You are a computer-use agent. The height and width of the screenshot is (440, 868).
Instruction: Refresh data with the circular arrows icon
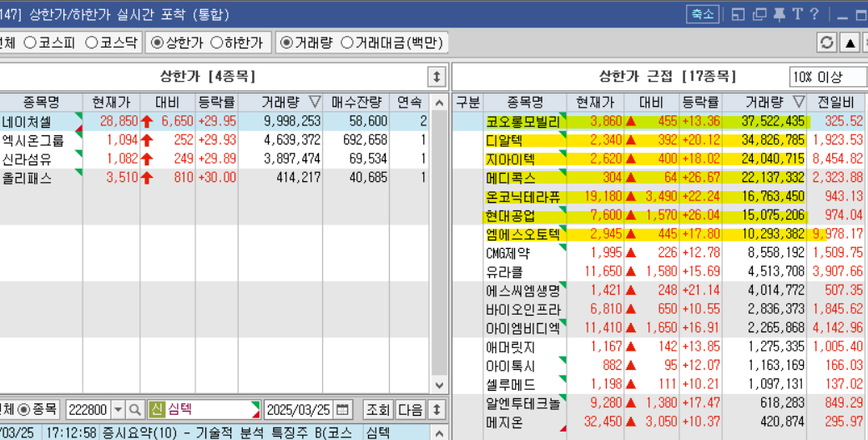827,43
